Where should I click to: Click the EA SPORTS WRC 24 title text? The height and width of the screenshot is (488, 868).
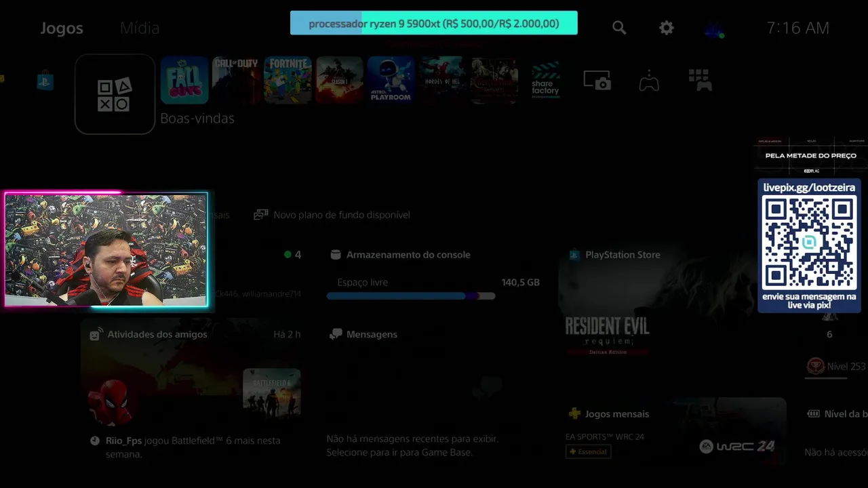(x=605, y=436)
